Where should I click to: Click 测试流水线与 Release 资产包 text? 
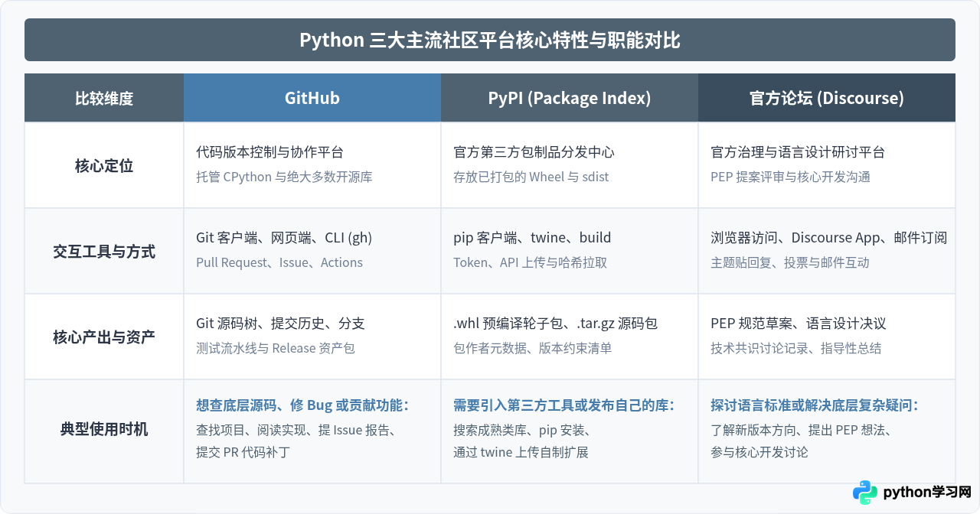[276, 348]
